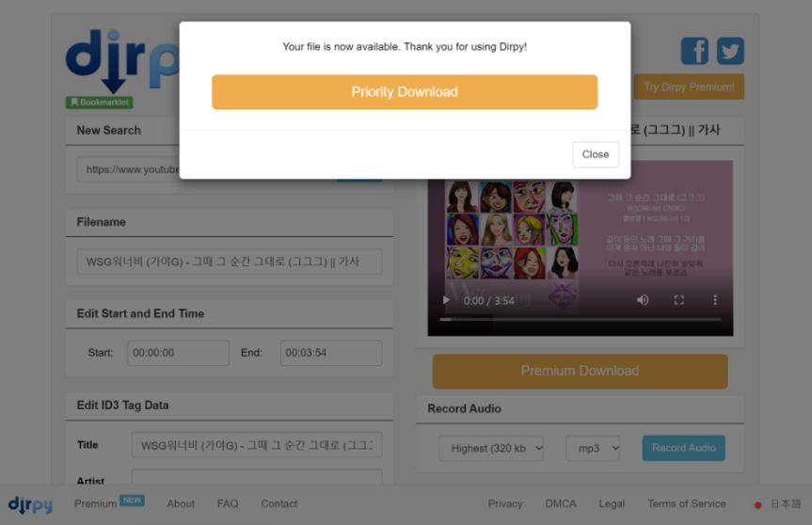Image resolution: width=812 pixels, height=525 pixels.
Task: Edit the Filename text field
Action: pyautogui.click(x=230, y=262)
